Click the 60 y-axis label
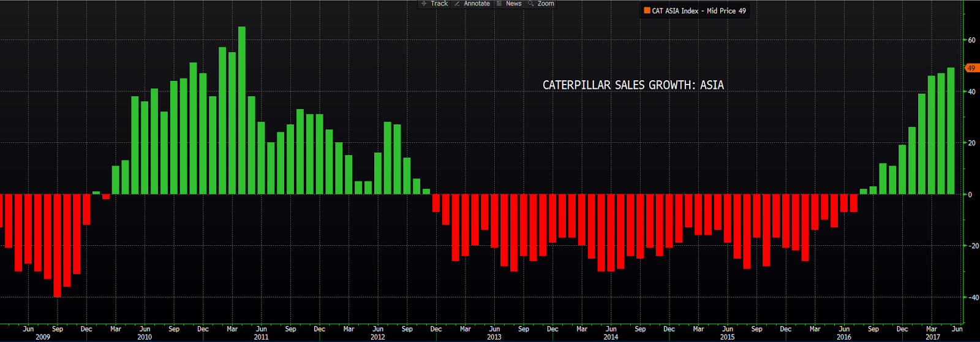The width and height of the screenshot is (980, 342). tap(971, 40)
